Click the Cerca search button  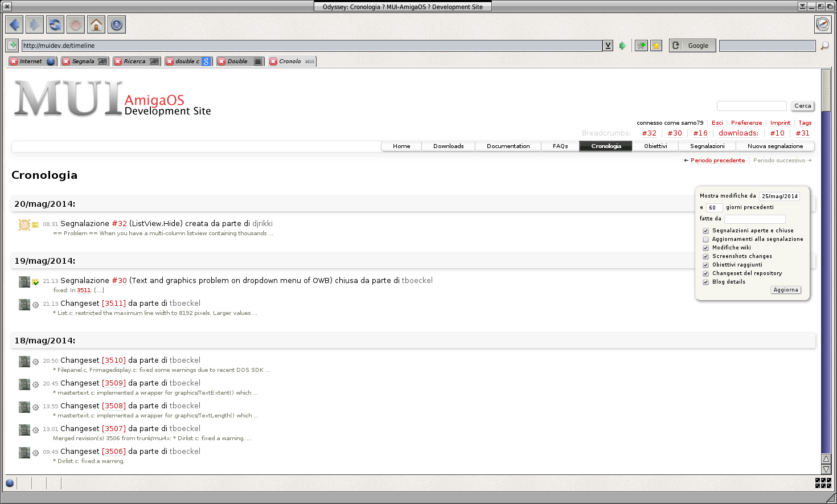[x=803, y=106]
